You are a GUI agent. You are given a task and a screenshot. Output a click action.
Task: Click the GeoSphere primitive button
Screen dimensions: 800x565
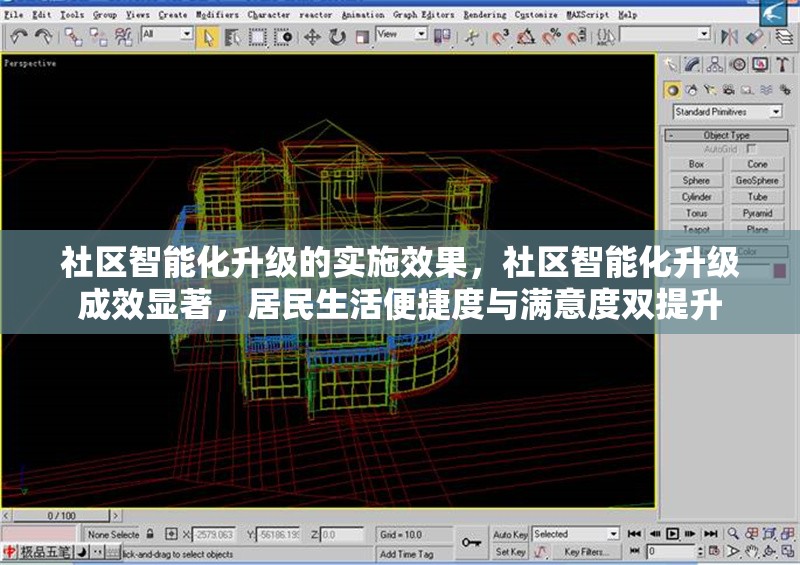(757, 181)
